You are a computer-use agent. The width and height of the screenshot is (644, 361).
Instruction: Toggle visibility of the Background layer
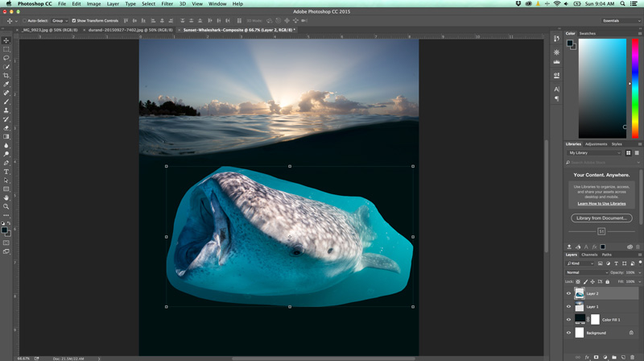[x=569, y=333]
